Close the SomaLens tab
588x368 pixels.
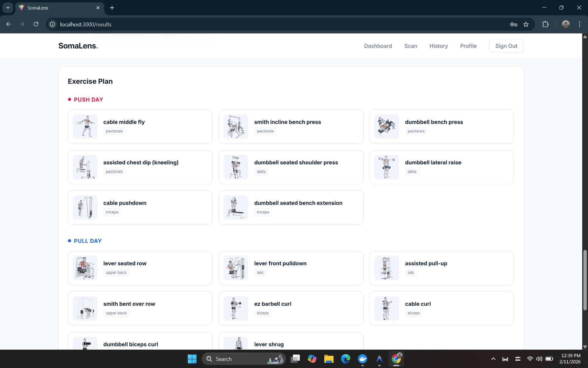tap(98, 8)
